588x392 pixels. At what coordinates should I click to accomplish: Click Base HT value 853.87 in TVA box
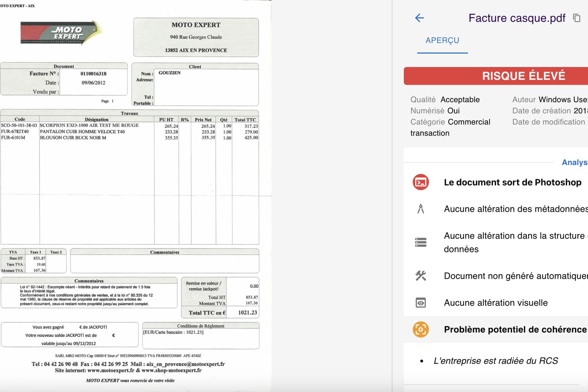click(39, 258)
